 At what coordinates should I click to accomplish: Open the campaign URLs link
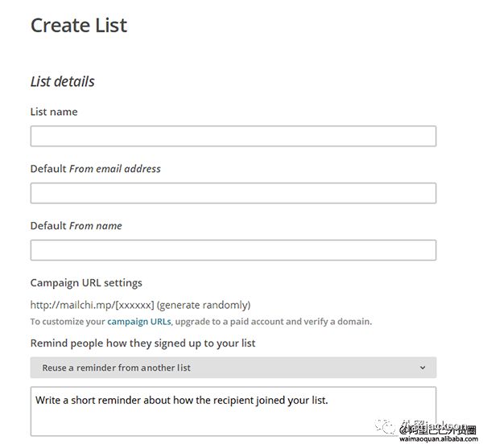pos(138,322)
